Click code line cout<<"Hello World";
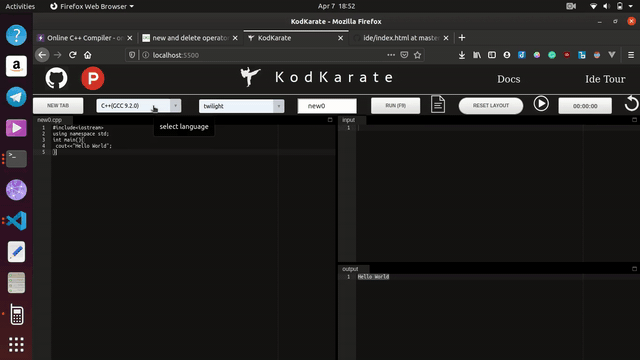Screen dimensions: 640x360 point(83,146)
